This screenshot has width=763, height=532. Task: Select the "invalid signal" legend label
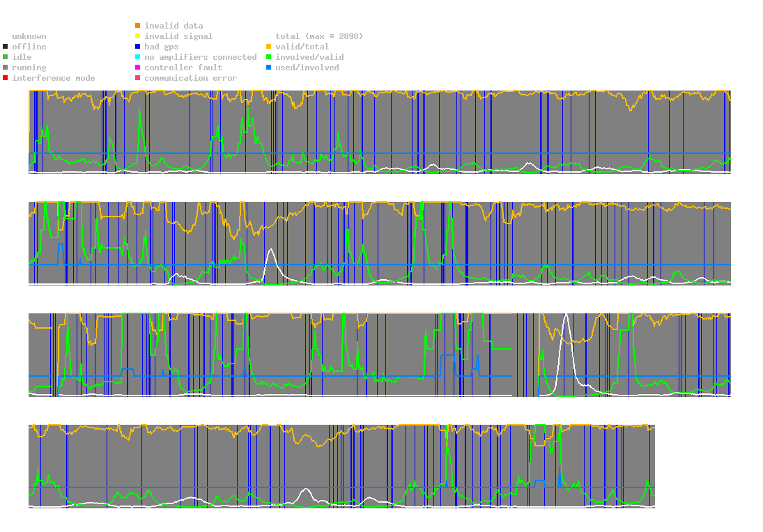tap(178, 36)
